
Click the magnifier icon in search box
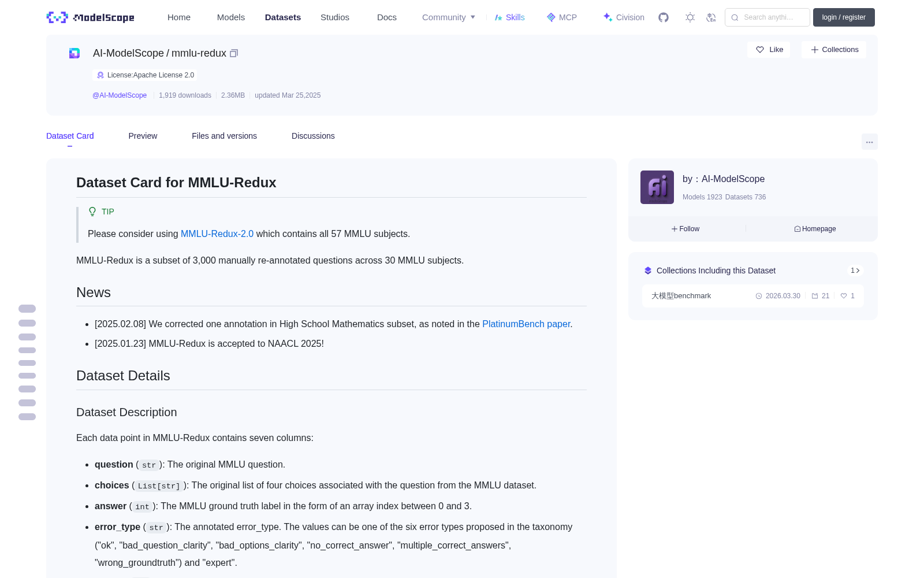tap(735, 17)
